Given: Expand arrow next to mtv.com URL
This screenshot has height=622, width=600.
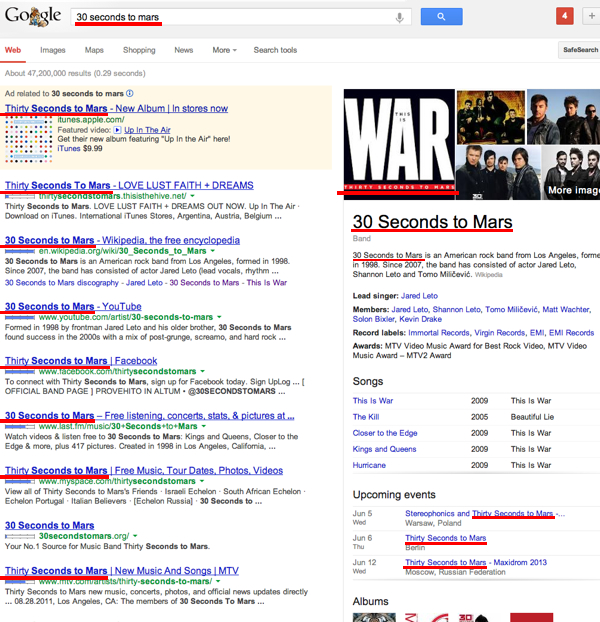Looking at the screenshot, I should [x=218, y=581].
